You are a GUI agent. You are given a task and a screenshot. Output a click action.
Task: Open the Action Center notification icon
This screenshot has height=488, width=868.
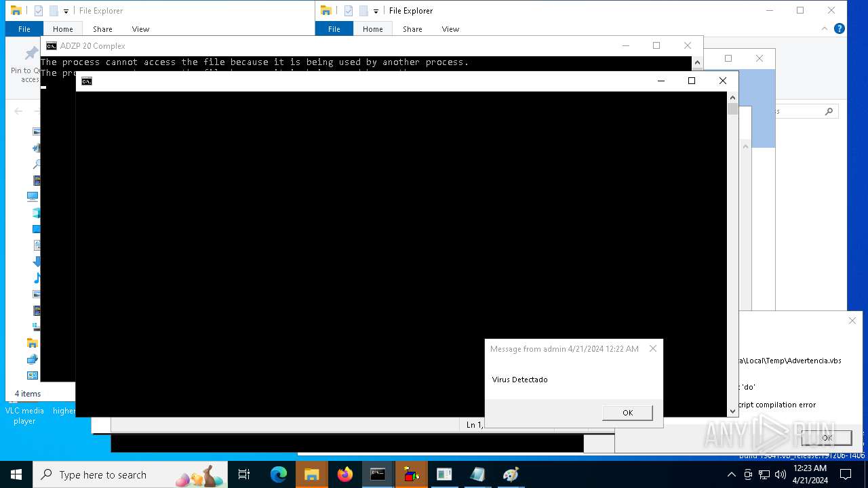coord(846,474)
